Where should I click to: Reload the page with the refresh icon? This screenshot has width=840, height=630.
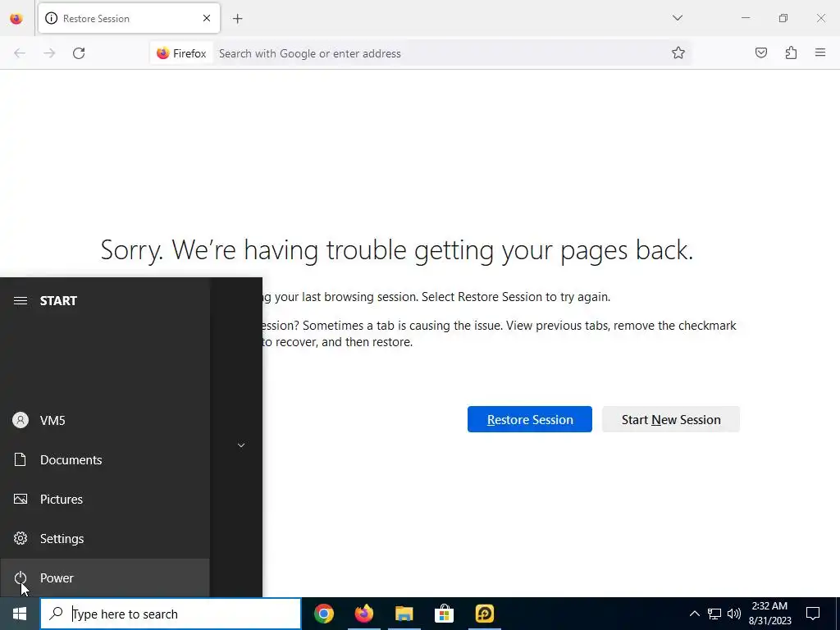79,53
